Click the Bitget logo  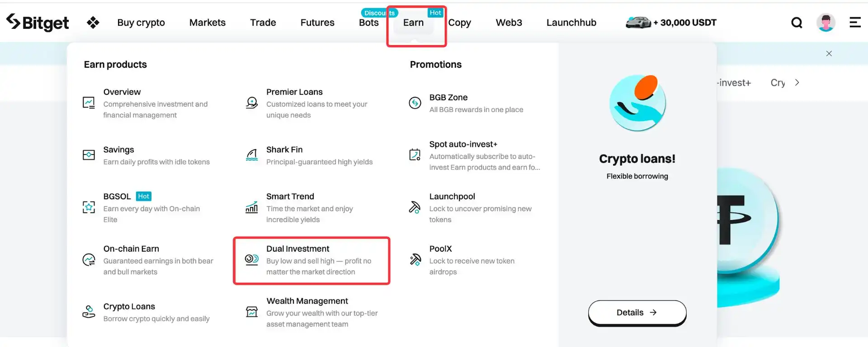(38, 23)
